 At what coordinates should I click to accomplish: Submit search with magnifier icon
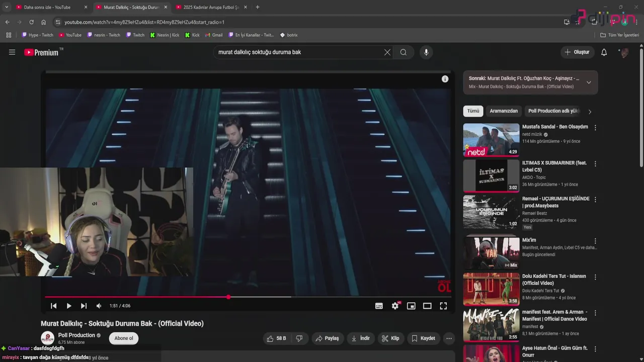[x=404, y=52]
